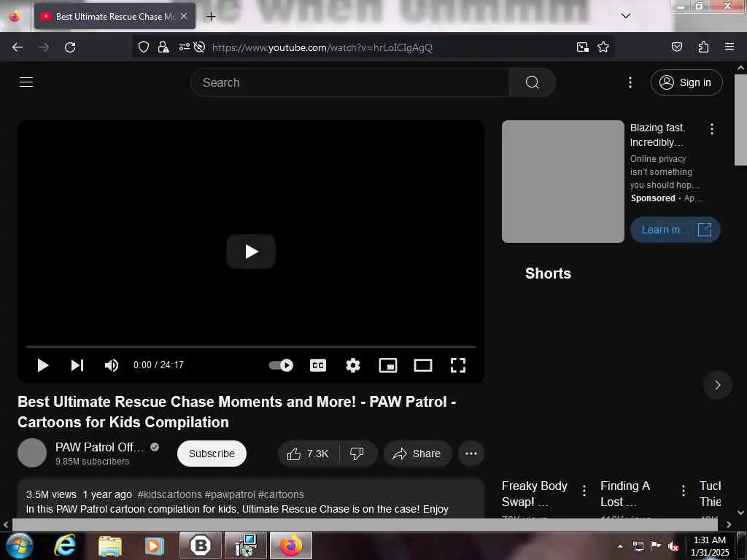Switch to theater mode
Screen dimensions: 747x560
[x=423, y=365]
